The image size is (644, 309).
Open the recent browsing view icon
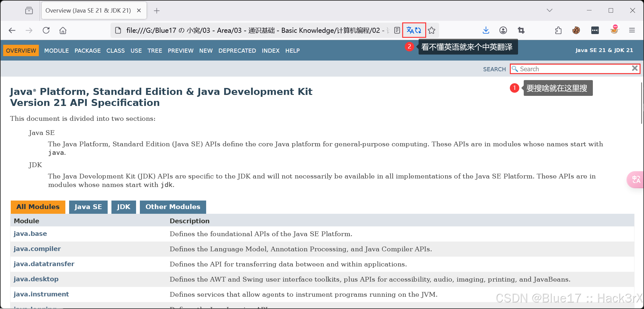click(29, 11)
